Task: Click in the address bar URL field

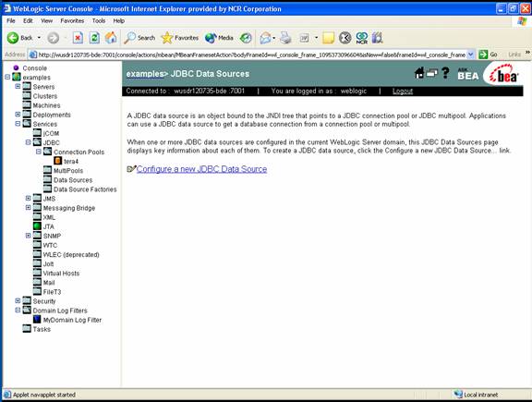Action: (x=251, y=55)
